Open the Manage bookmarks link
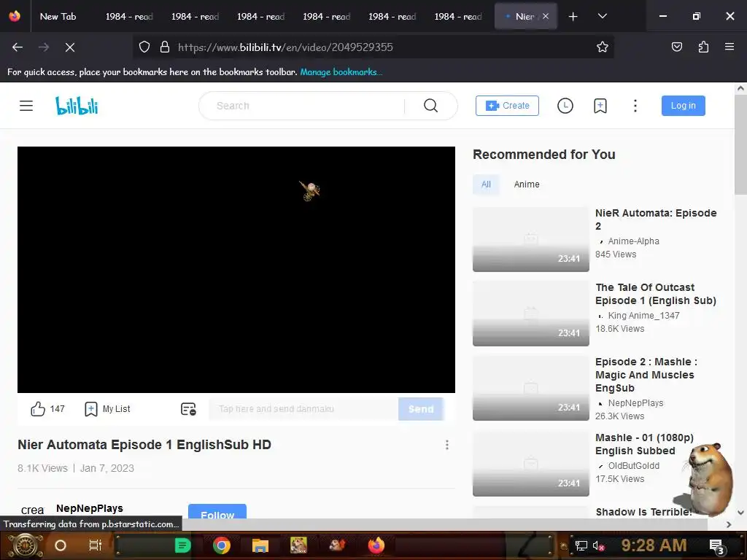This screenshot has width=747, height=560. point(341,72)
